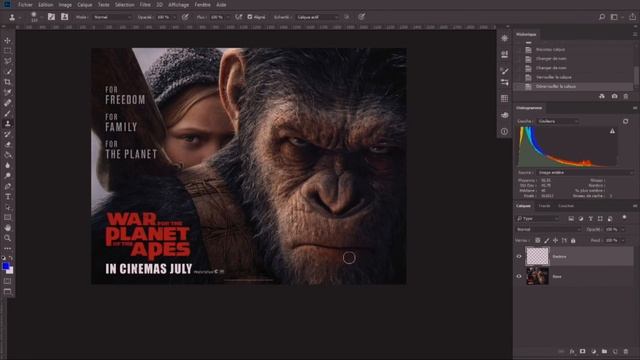The height and width of the screenshot is (360, 640).
Task: Select the Crop tool
Action: click(x=7, y=82)
